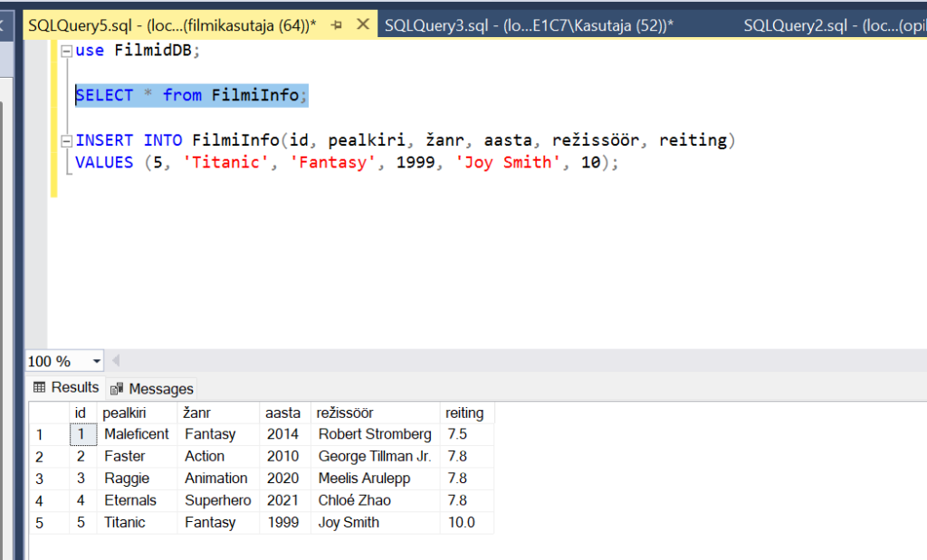Open the Results tab

pos(66,387)
